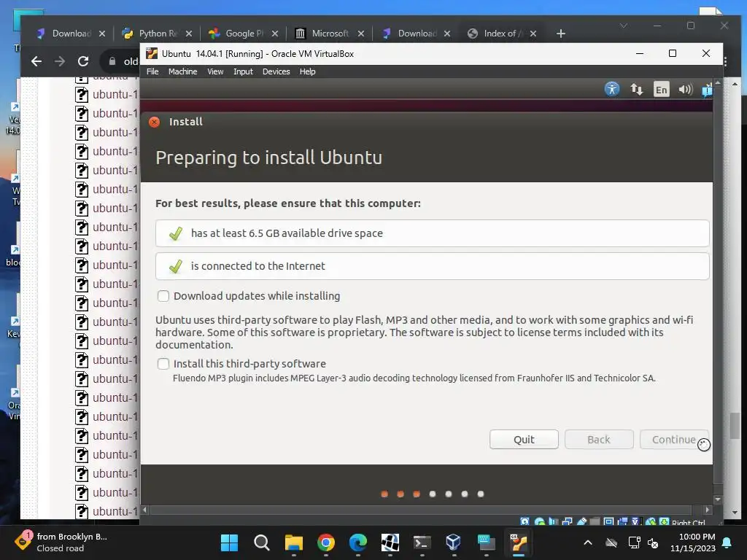Open the VirtualBox cube taskbar icon

click(x=454, y=542)
